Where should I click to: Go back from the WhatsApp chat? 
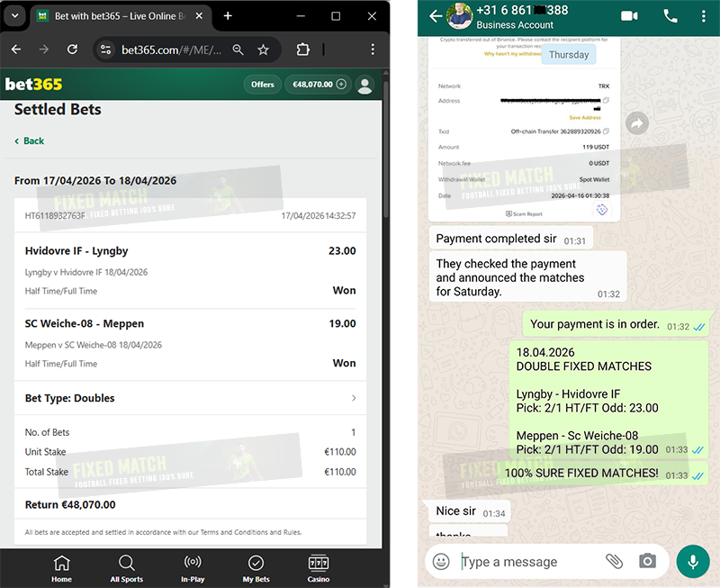436,16
